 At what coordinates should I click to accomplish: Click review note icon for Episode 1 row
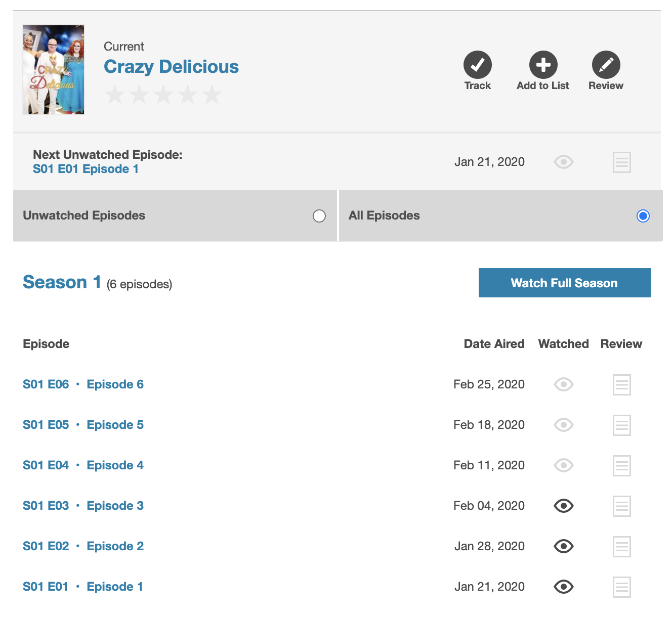(621, 587)
